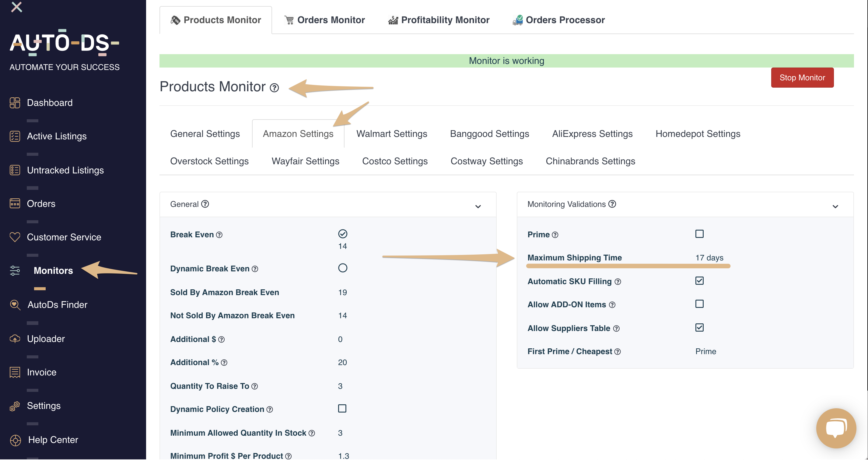Click the Invoice receipt icon
The image size is (868, 460).
15,372
